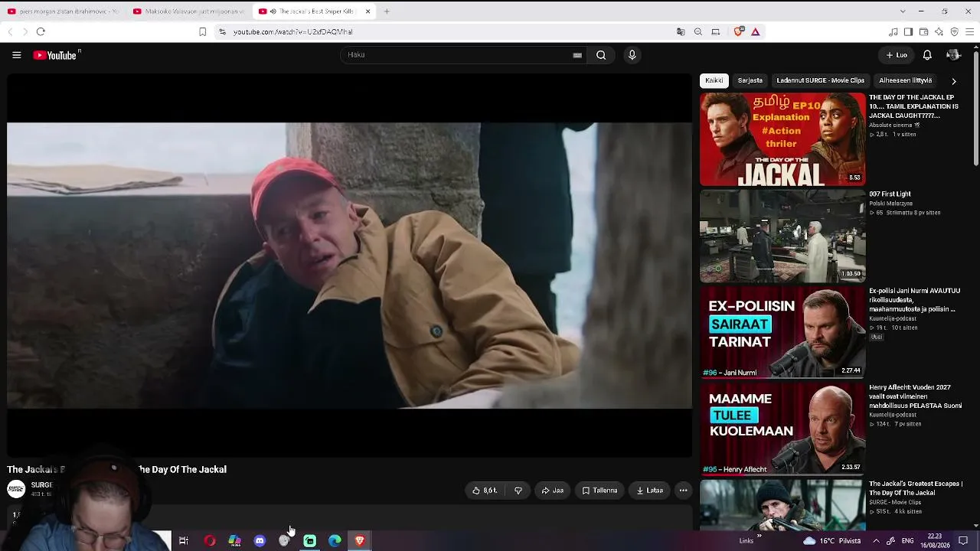This screenshot has height=551, width=980.
Task: Open the Leo AI sparkle icon
Action: 939,31
